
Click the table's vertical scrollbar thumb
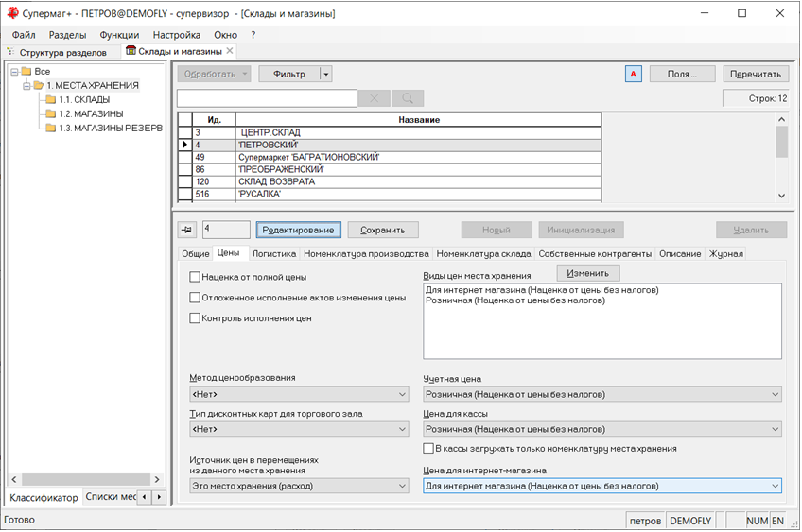(781, 142)
